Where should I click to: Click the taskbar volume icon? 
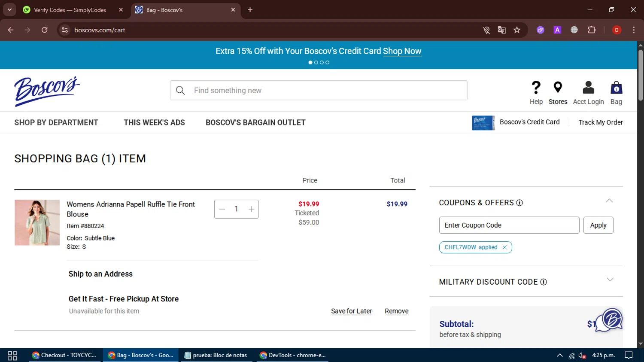point(582,356)
